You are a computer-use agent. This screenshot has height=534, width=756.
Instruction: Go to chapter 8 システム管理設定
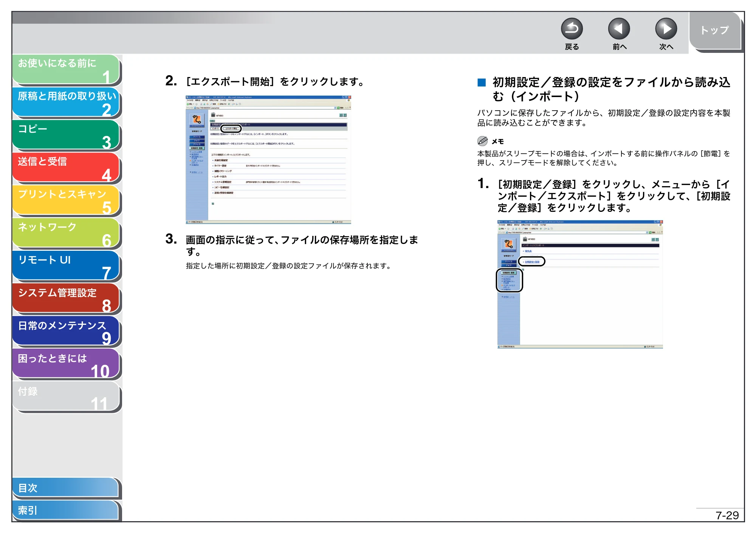(x=66, y=298)
